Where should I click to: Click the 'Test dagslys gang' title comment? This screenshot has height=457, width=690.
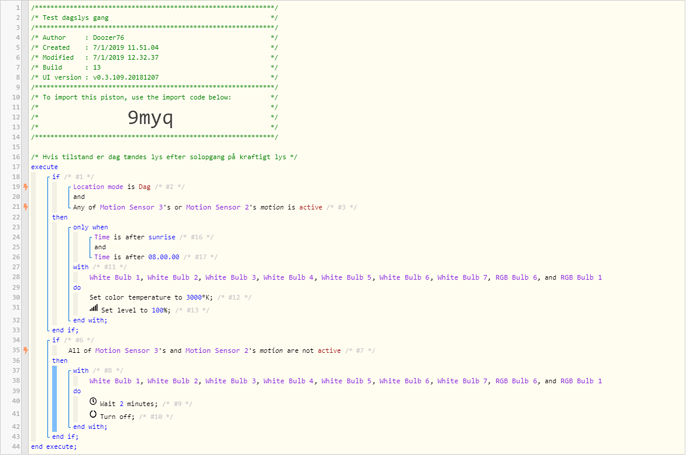tap(75, 18)
